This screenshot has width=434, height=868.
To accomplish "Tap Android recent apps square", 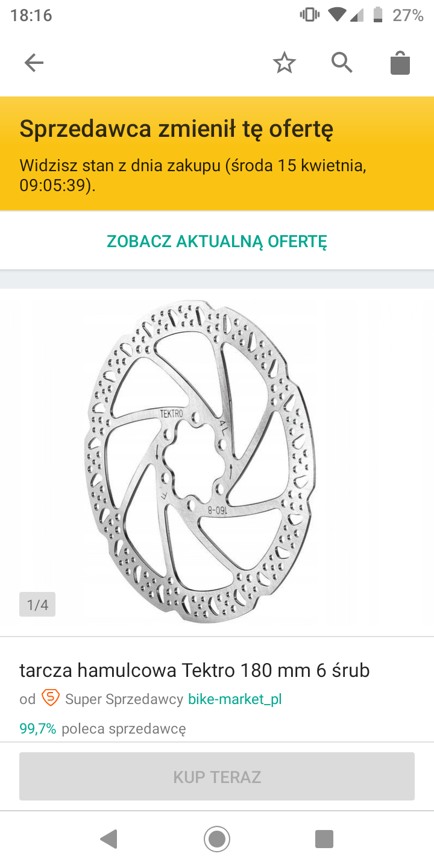I will 324,838.
